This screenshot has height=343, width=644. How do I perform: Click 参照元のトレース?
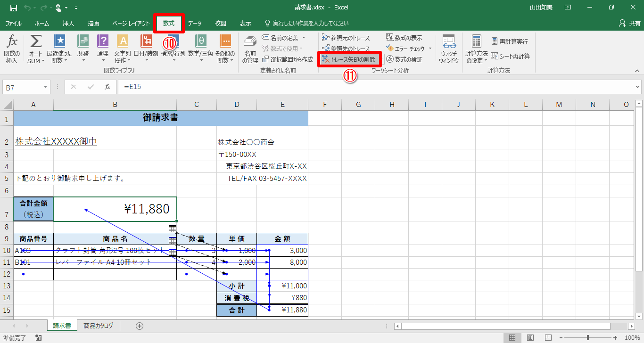point(346,38)
